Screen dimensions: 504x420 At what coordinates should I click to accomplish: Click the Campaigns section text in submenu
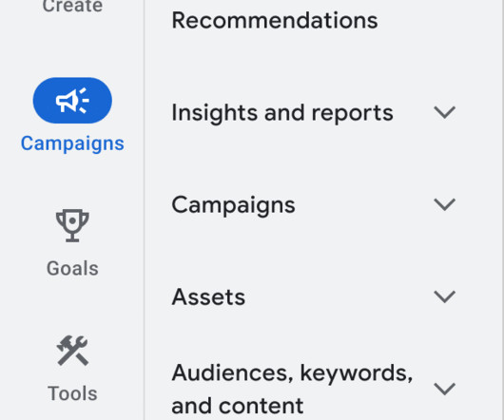(233, 205)
